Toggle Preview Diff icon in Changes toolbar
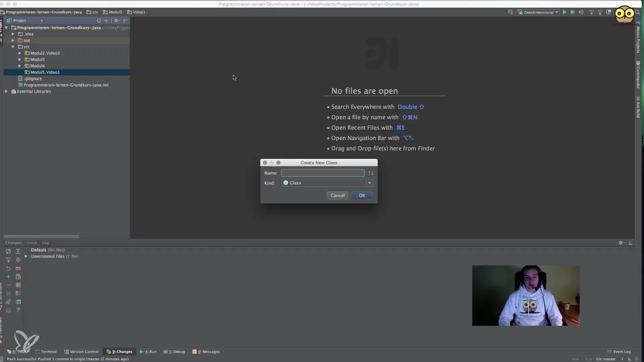The height and width of the screenshot is (362, 644). (x=18, y=302)
